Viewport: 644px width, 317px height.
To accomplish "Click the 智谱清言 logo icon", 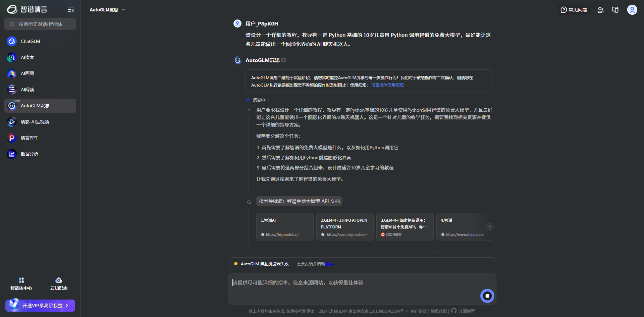I will click(12, 9).
